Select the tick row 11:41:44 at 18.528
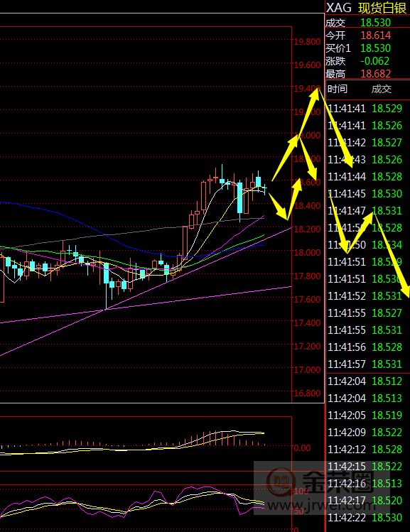Screen dimensions: 410x532 coord(365,177)
